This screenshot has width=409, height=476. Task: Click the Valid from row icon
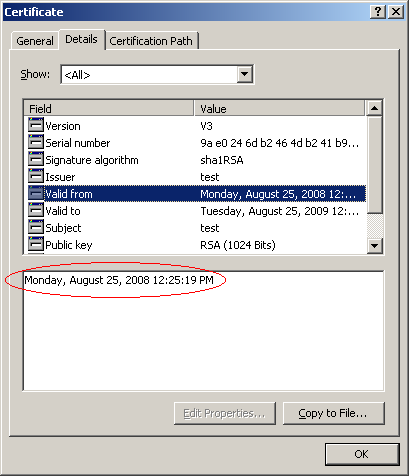pos(36,193)
